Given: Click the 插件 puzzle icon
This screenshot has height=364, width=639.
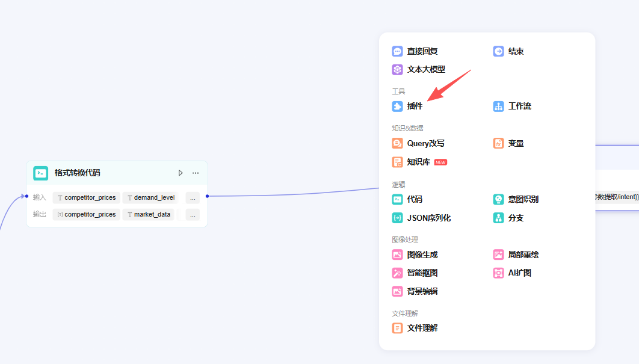Looking at the screenshot, I should point(397,106).
